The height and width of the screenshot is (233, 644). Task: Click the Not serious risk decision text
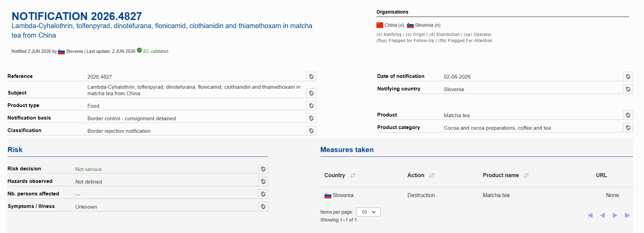pos(89,169)
